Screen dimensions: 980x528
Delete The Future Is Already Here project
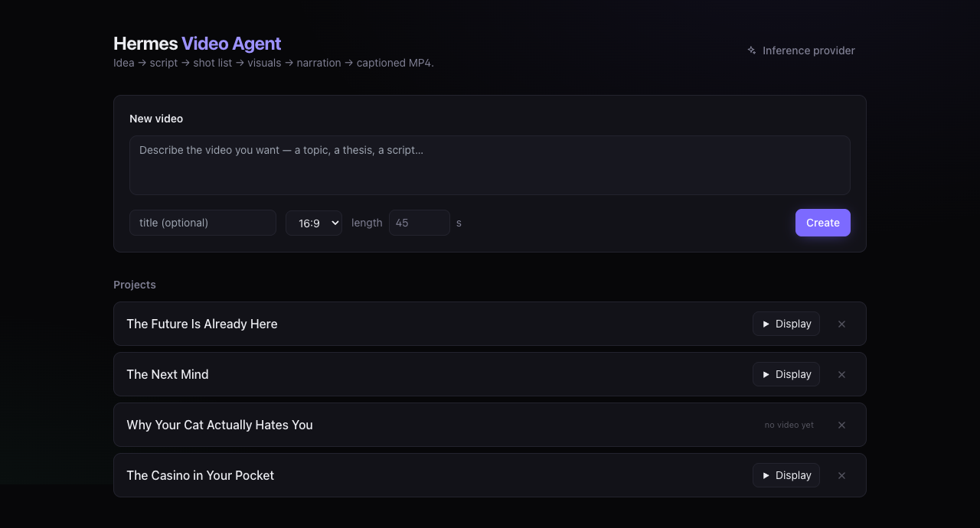pos(841,324)
